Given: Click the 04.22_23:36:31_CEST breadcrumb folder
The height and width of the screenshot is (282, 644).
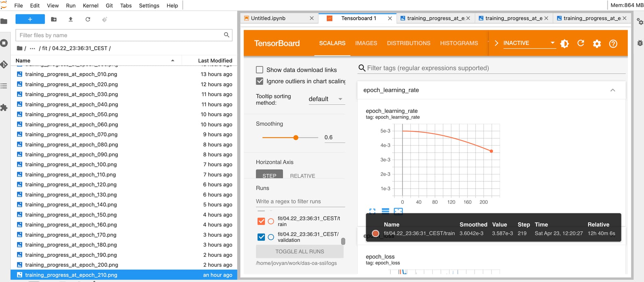Looking at the screenshot, I should coord(79,48).
